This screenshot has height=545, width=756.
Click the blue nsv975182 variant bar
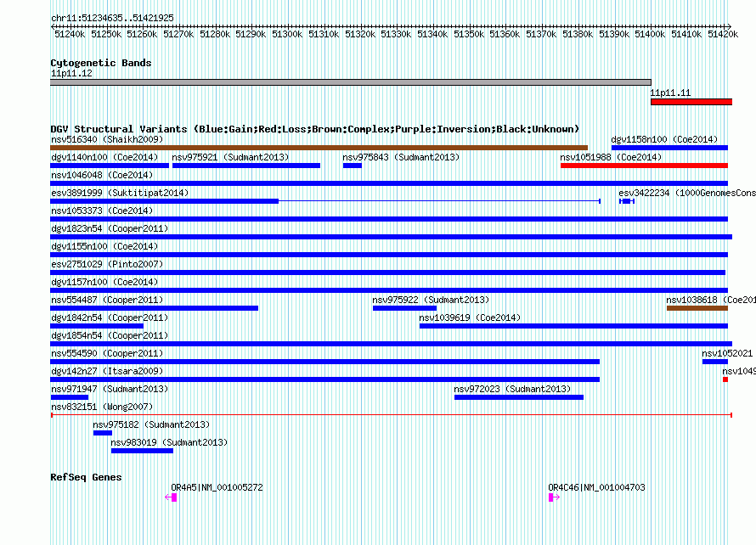[103, 433]
